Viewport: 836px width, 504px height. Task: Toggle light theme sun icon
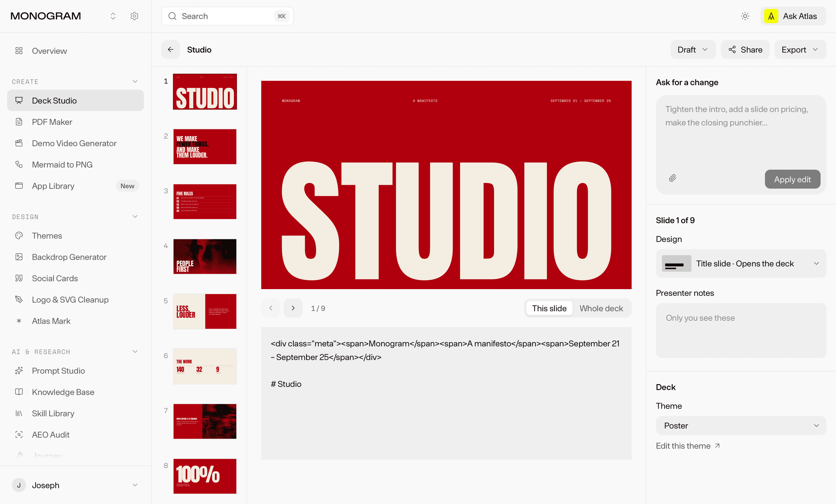(x=745, y=16)
